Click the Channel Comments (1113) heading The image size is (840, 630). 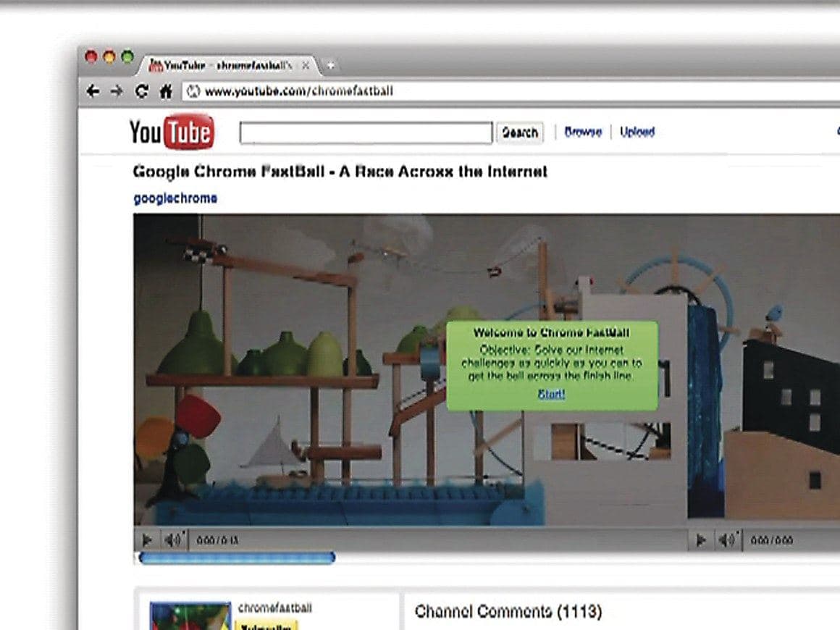pos(508,611)
